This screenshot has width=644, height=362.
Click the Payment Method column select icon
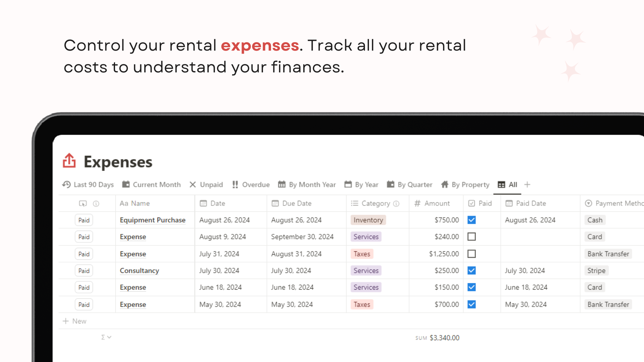point(588,203)
